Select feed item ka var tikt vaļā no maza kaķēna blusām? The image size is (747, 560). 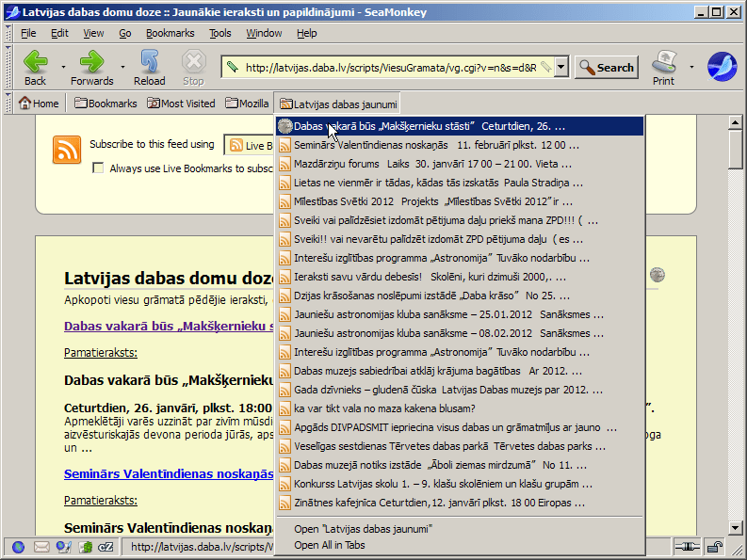460,408
